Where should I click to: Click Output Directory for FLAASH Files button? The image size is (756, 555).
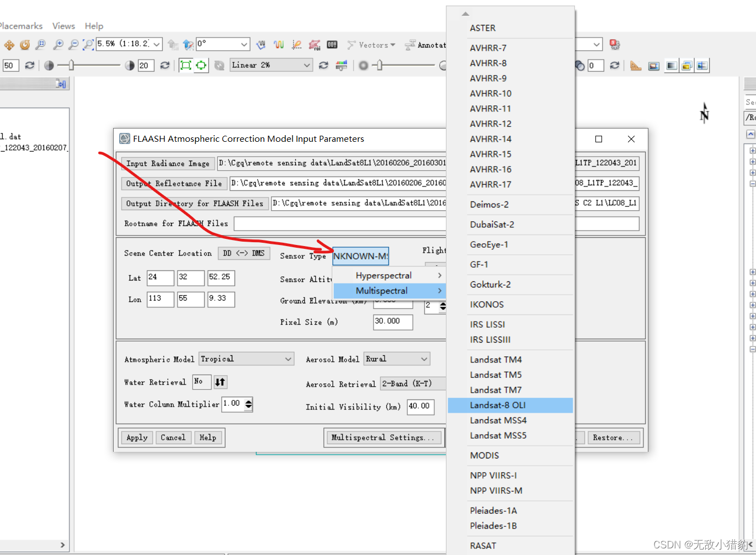pyautogui.click(x=195, y=203)
